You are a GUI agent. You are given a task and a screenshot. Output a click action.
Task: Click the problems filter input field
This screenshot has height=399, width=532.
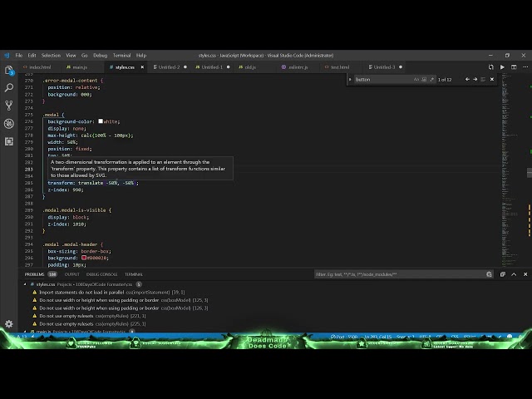click(x=399, y=274)
